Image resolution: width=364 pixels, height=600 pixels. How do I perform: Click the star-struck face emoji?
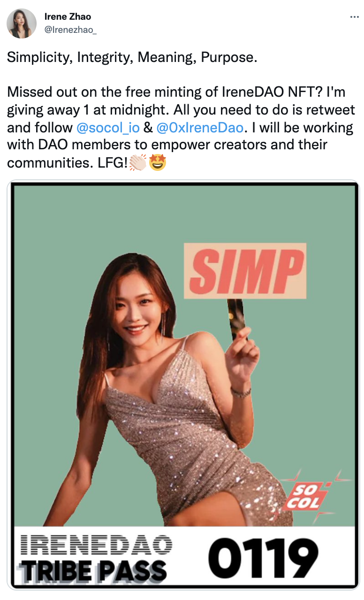[157, 164]
